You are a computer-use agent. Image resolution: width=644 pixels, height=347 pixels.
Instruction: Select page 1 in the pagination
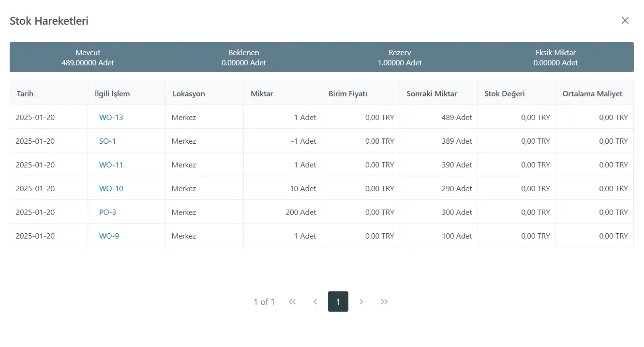pos(338,302)
